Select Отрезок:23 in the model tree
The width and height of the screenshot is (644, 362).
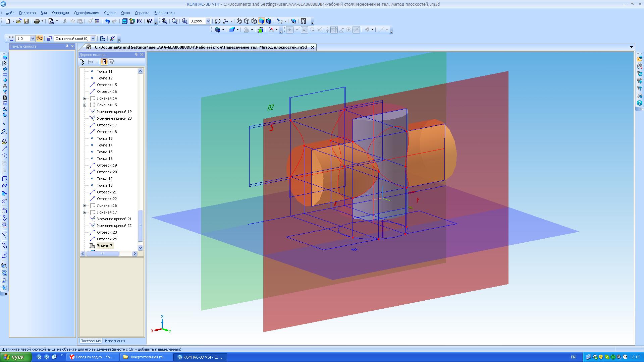click(107, 232)
